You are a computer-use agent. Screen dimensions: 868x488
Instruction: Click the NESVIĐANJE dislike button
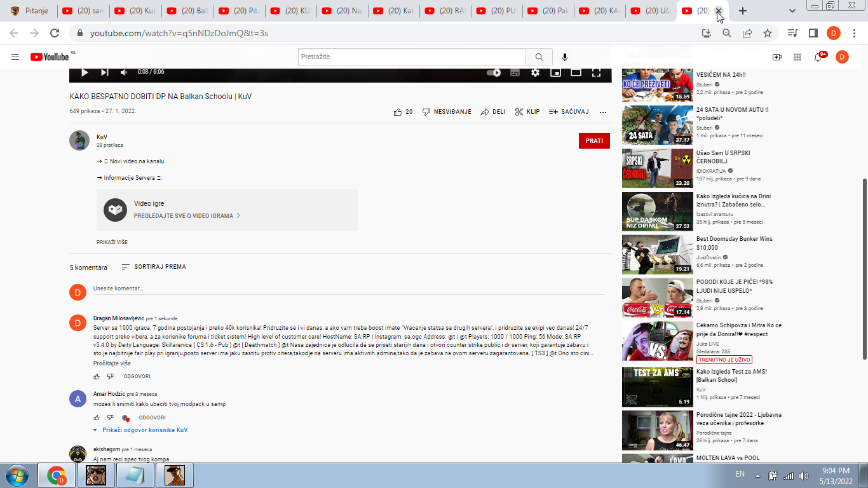click(447, 112)
